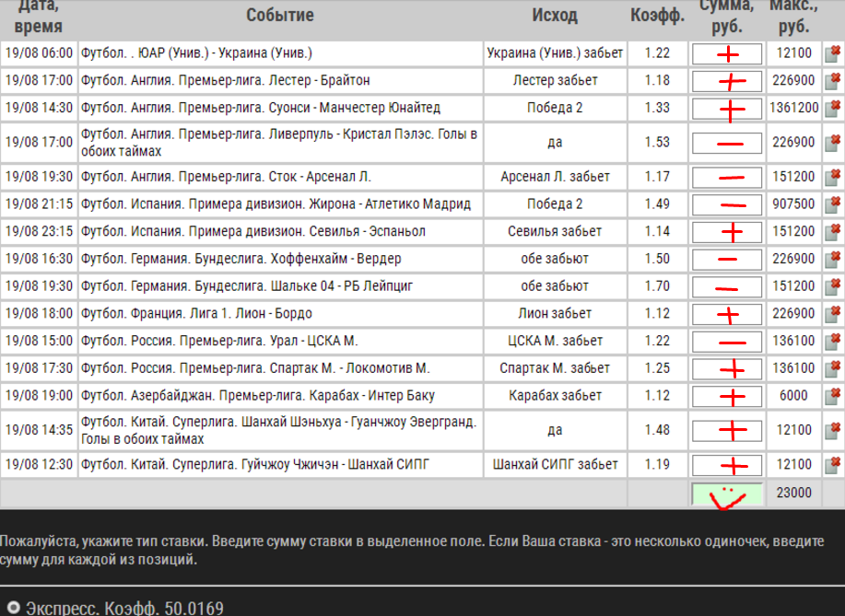Click the 'Коэфф.' column header
845x616 pixels.
657,16
